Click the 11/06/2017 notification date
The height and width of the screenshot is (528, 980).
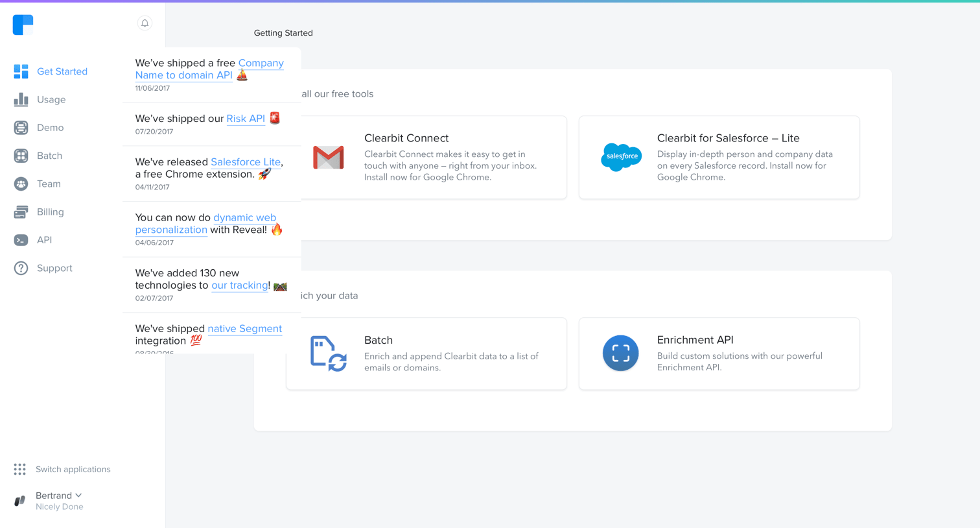[x=152, y=88]
